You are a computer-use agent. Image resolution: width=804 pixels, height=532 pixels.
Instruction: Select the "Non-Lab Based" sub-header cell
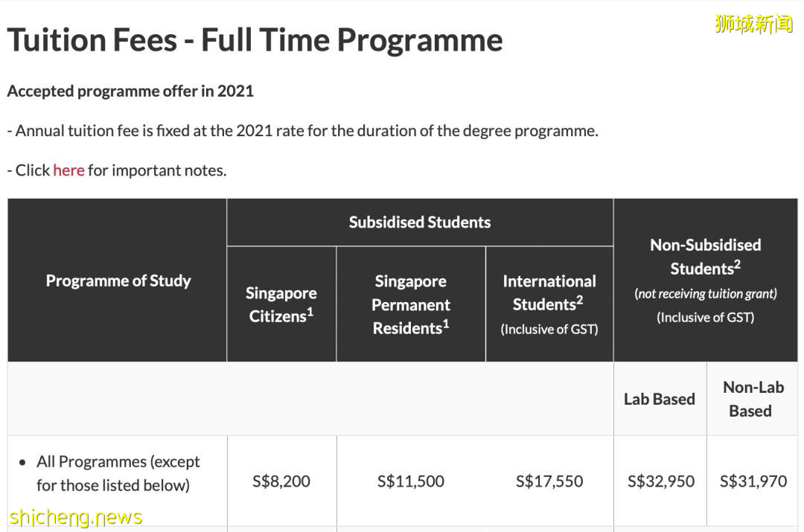(753, 399)
